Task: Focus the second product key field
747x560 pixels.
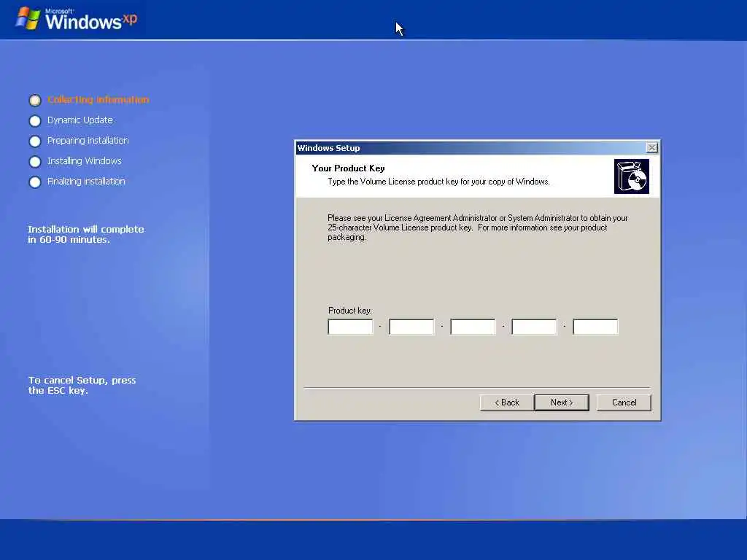Action: 411,327
